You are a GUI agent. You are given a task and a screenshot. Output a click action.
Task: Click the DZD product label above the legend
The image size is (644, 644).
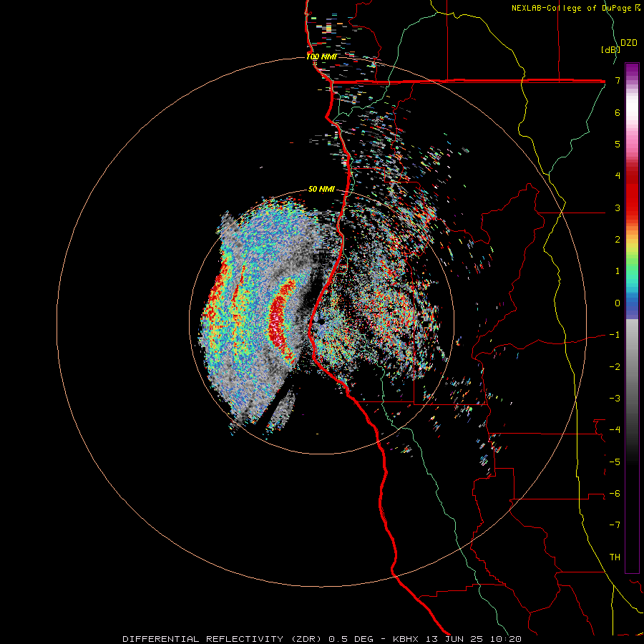point(629,43)
